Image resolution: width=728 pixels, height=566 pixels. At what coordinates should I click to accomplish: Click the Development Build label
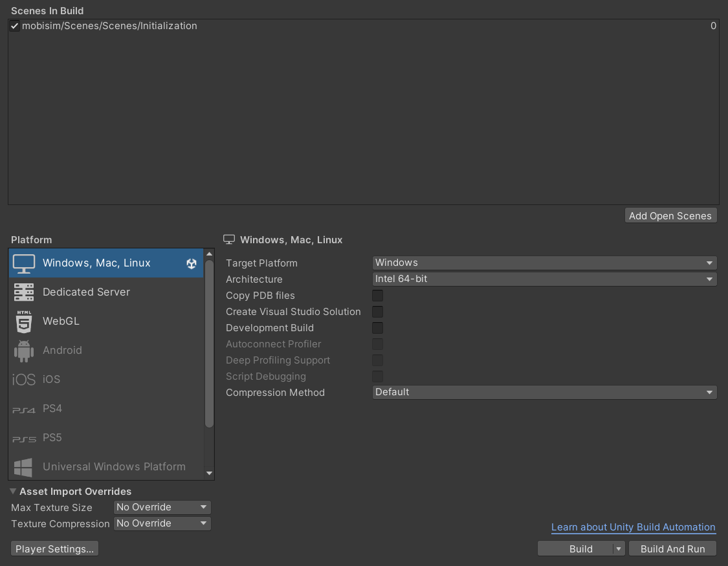click(x=270, y=328)
